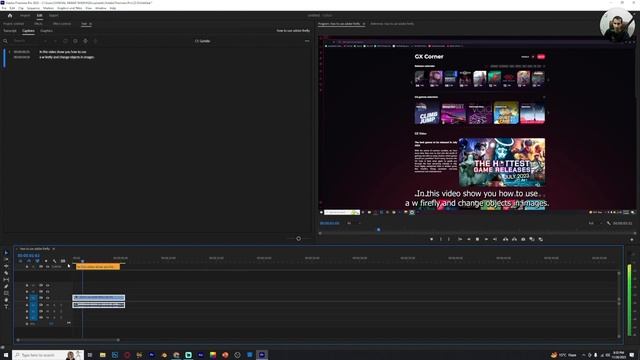Click the Home icon in the top bar
Image resolution: width=640 pixels, height=360 pixels.
10,16
